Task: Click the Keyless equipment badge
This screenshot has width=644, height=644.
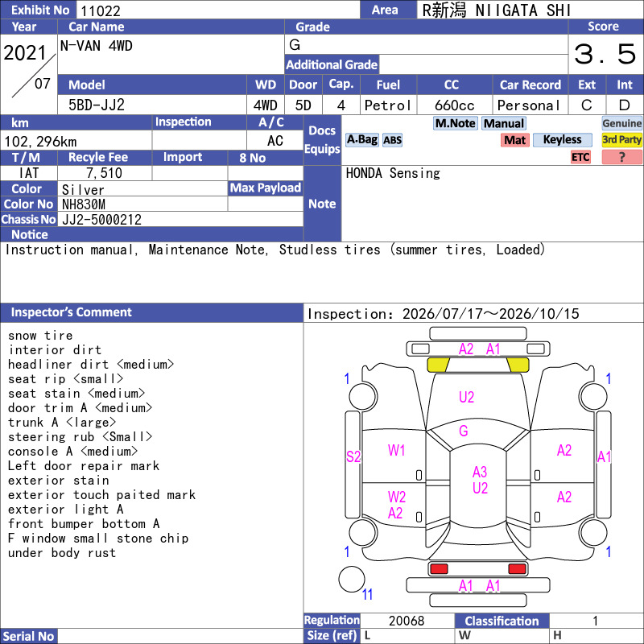Action: (562, 140)
